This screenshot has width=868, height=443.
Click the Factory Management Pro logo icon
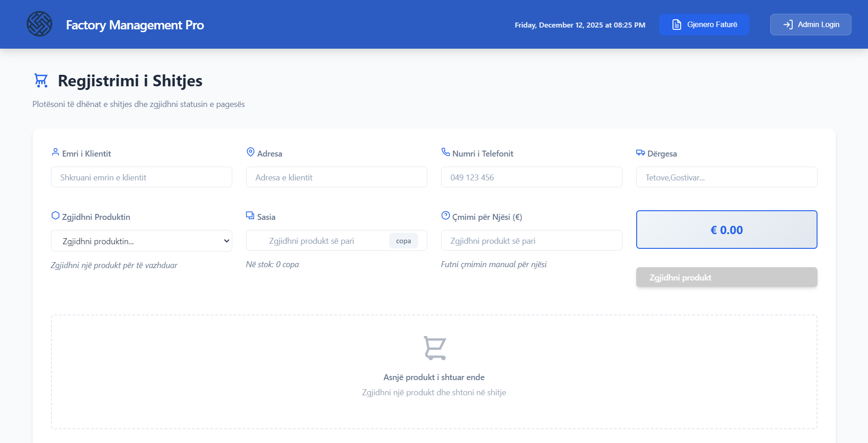(x=40, y=24)
